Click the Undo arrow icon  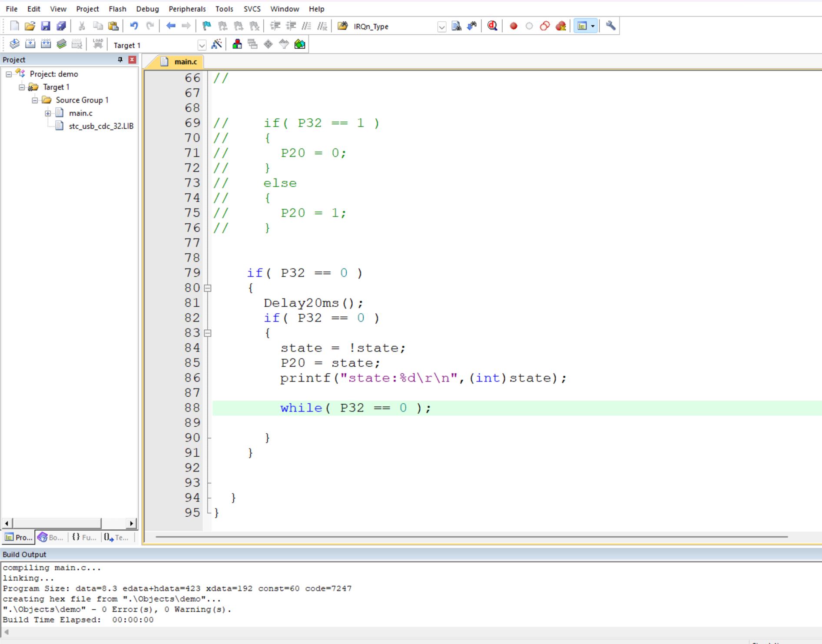[134, 26]
